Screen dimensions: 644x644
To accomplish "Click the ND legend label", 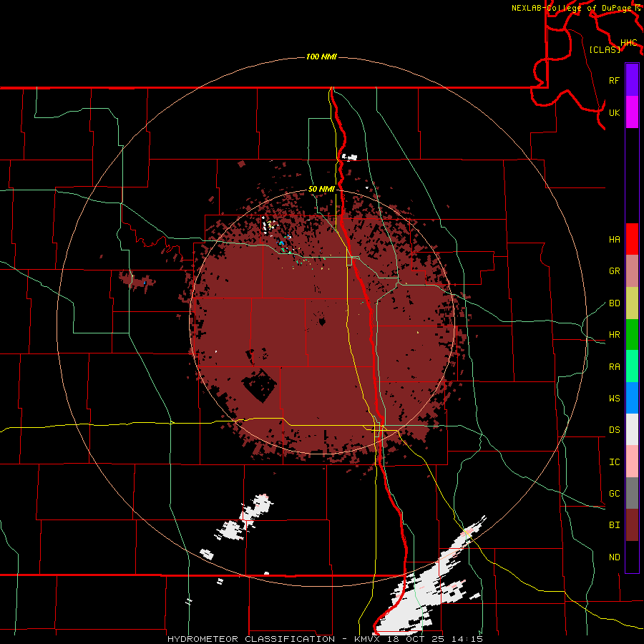I will click(x=614, y=557).
